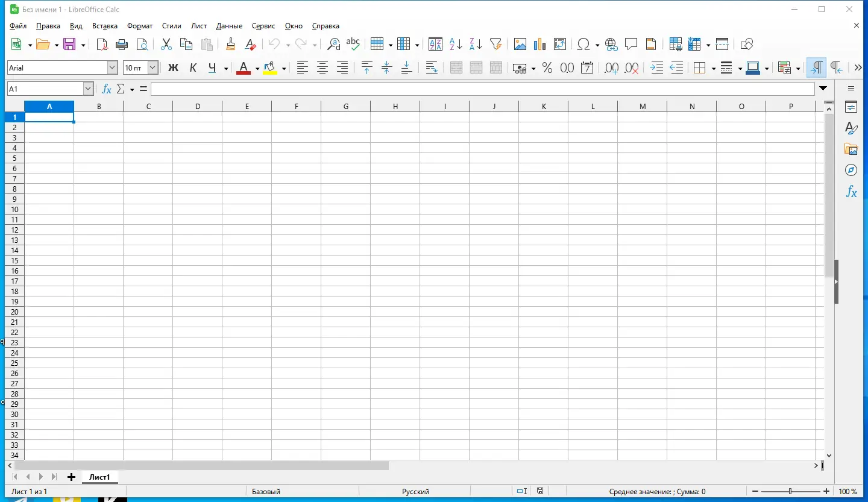Open the sidebar Styles panel

(x=851, y=128)
